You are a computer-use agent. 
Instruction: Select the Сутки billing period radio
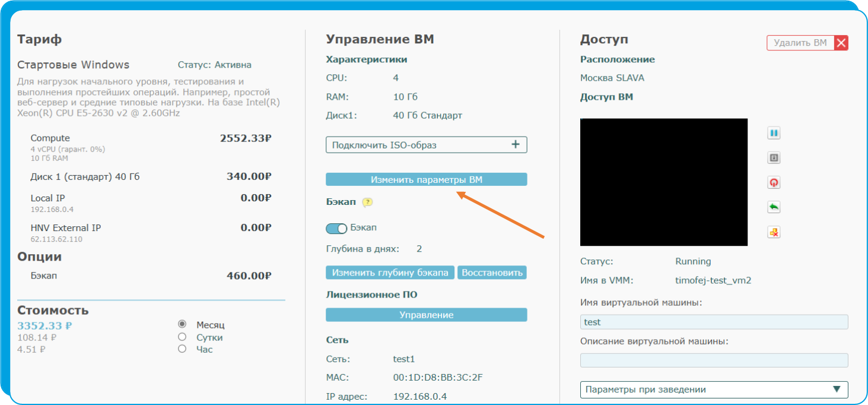pos(182,337)
